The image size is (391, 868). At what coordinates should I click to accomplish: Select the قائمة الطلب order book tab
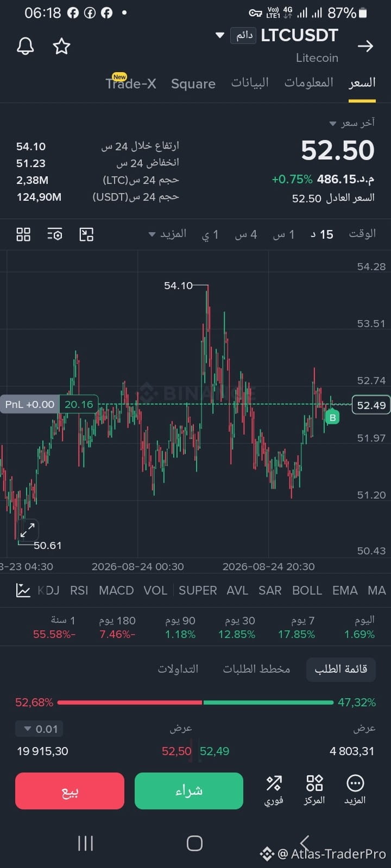341,669
